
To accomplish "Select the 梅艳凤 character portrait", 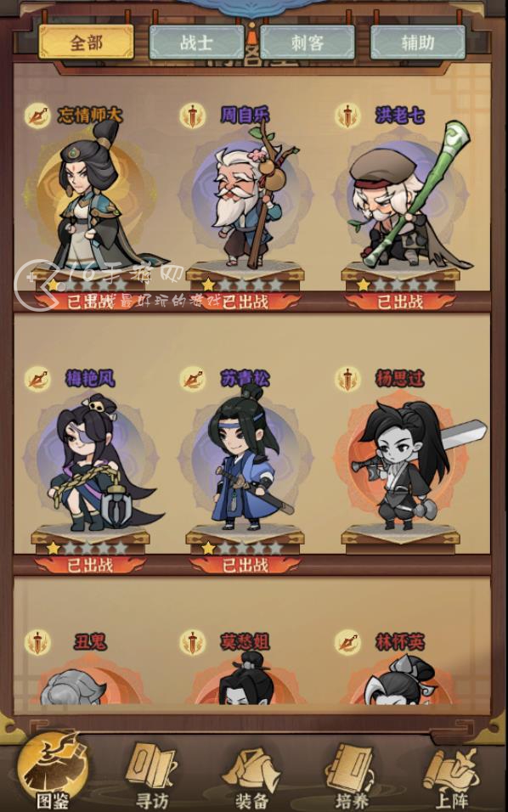I will (91, 464).
